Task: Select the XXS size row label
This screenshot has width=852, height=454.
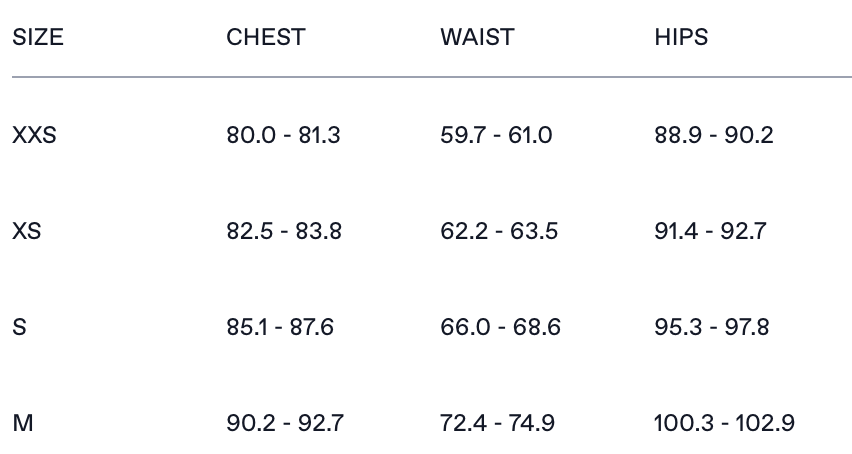Action: point(34,135)
